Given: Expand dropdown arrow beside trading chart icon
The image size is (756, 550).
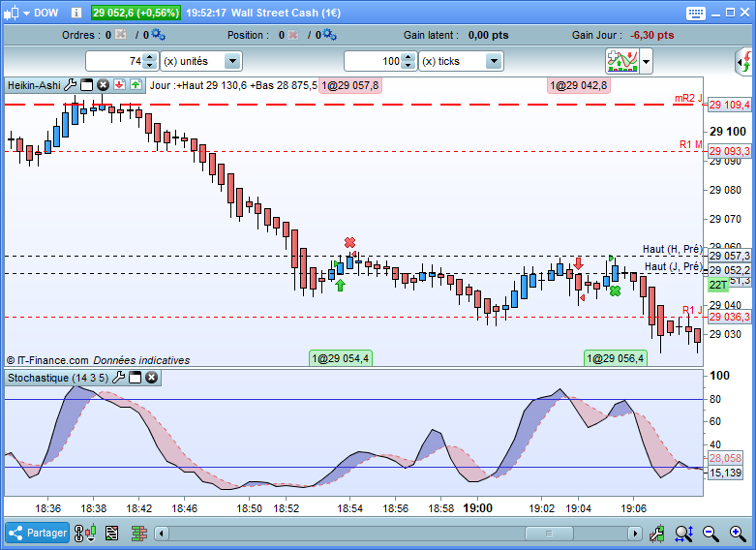Looking at the screenshot, I should pos(646,62).
